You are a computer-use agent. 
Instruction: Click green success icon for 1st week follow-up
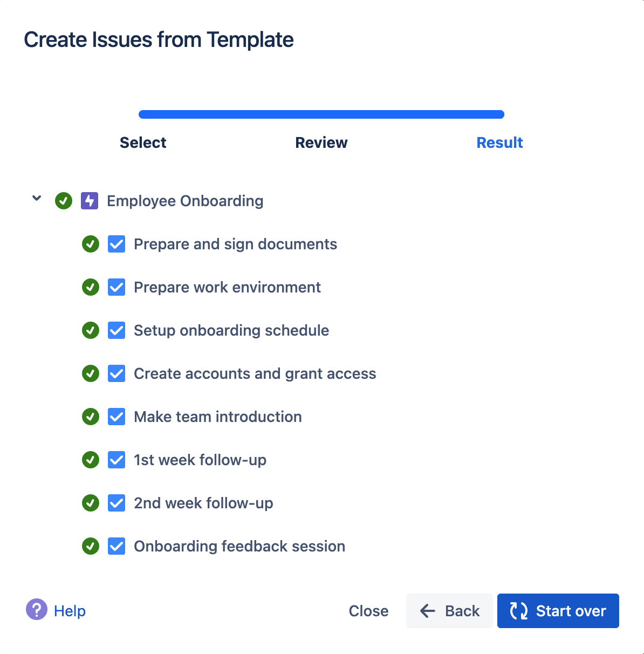(91, 460)
